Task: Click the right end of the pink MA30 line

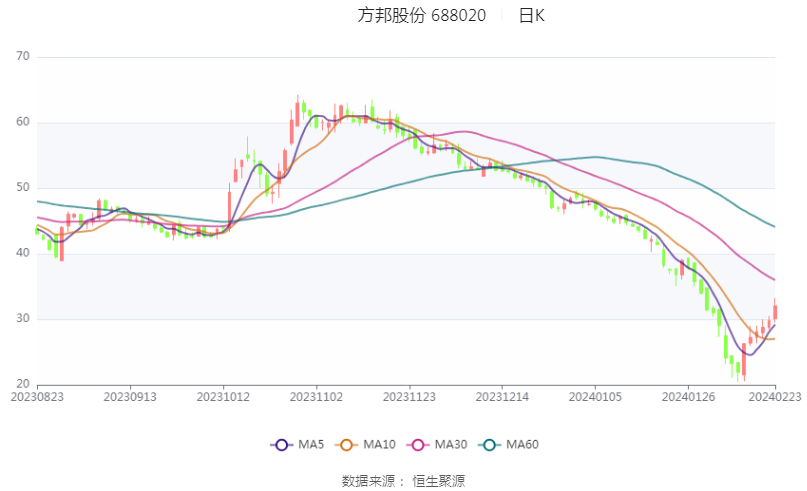Action: [x=774, y=279]
